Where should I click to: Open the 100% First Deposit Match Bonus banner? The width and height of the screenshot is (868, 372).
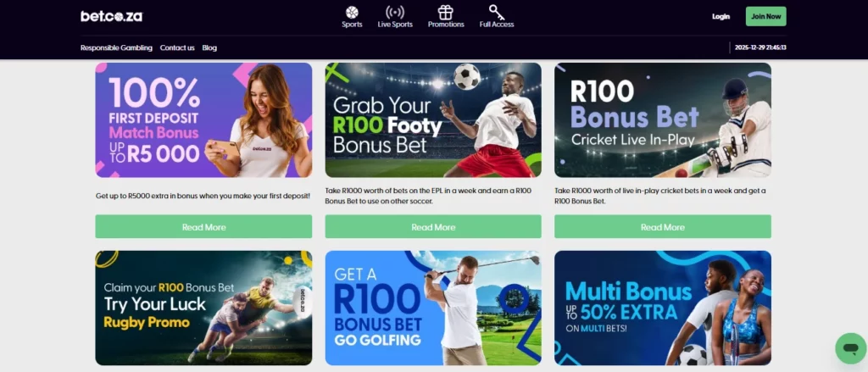(203, 120)
